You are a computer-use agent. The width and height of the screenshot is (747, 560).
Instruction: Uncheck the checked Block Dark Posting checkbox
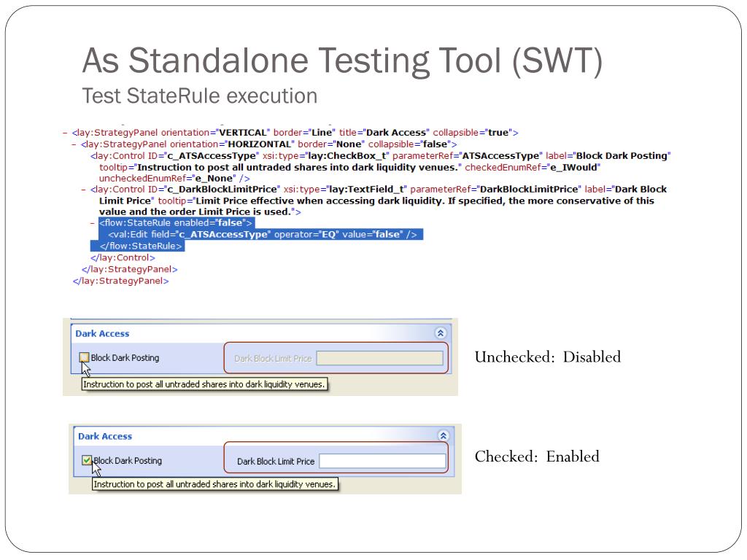click(87, 460)
